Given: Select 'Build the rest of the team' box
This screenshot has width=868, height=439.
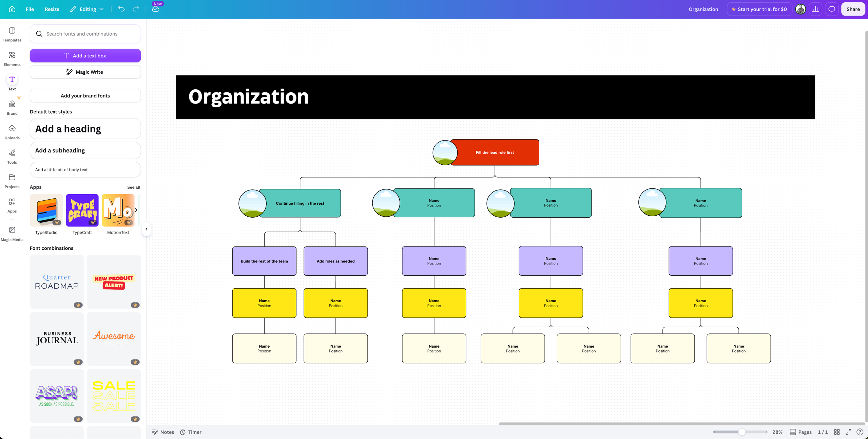Looking at the screenshot, I should [264, 261].
